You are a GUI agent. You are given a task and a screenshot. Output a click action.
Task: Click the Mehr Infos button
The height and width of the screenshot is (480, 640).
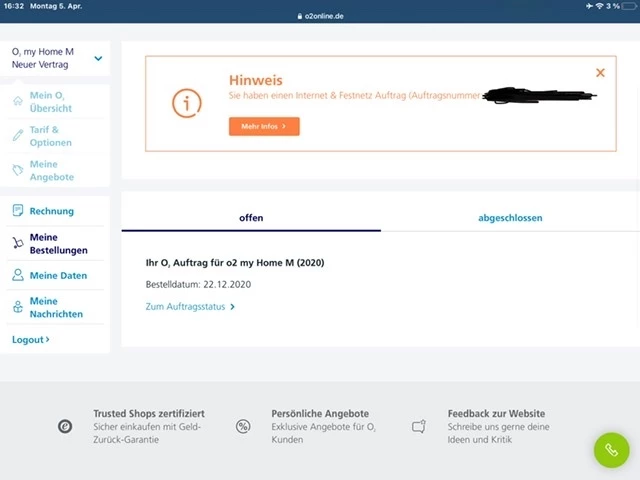click(x=264, y=127)
